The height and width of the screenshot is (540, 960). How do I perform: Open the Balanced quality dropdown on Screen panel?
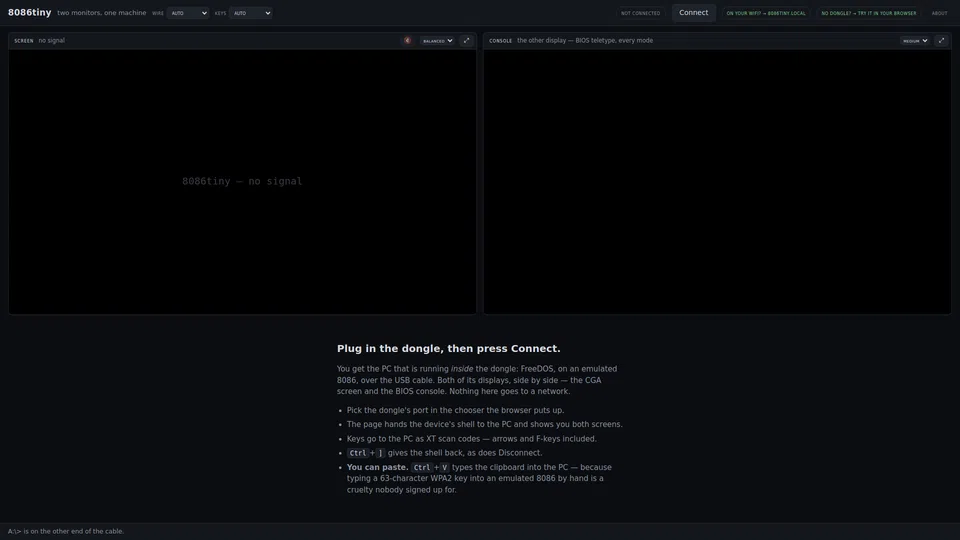pos(437,40)
